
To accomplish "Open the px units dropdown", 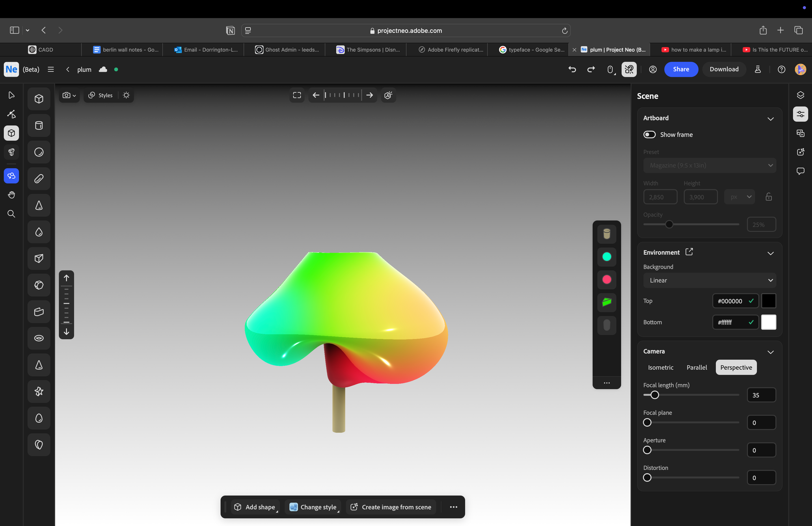I will pos(739,197).
